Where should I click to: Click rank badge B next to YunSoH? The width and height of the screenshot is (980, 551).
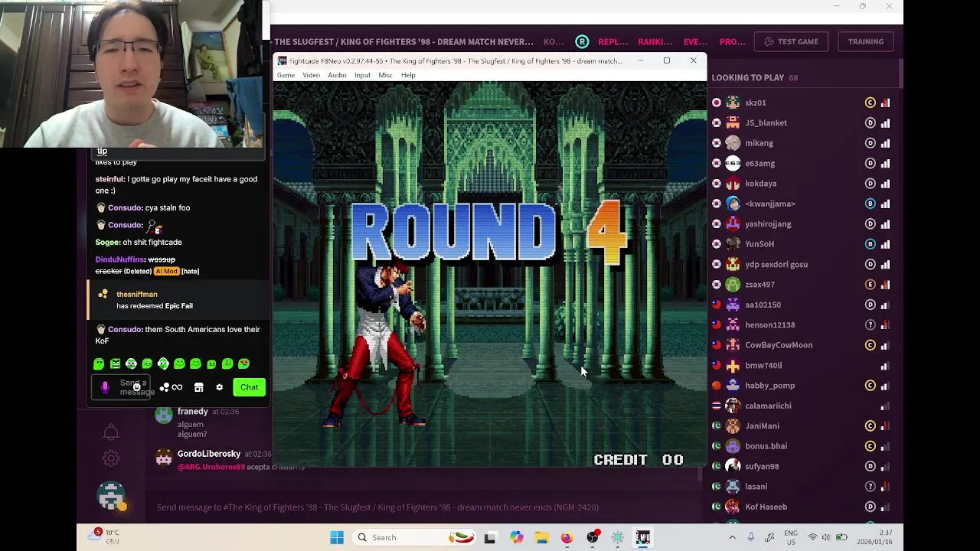[x=870, y=244]
